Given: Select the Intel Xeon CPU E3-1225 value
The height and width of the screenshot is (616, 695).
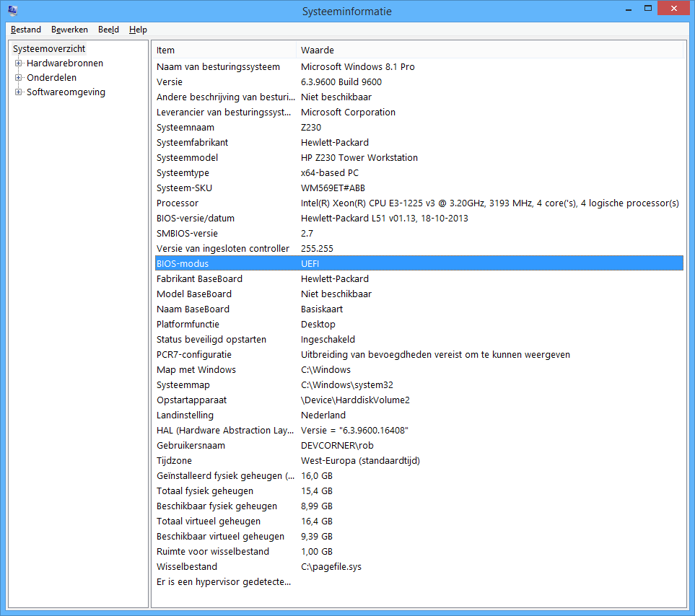Looking at the screenshot, I should (x=490, y=203).
